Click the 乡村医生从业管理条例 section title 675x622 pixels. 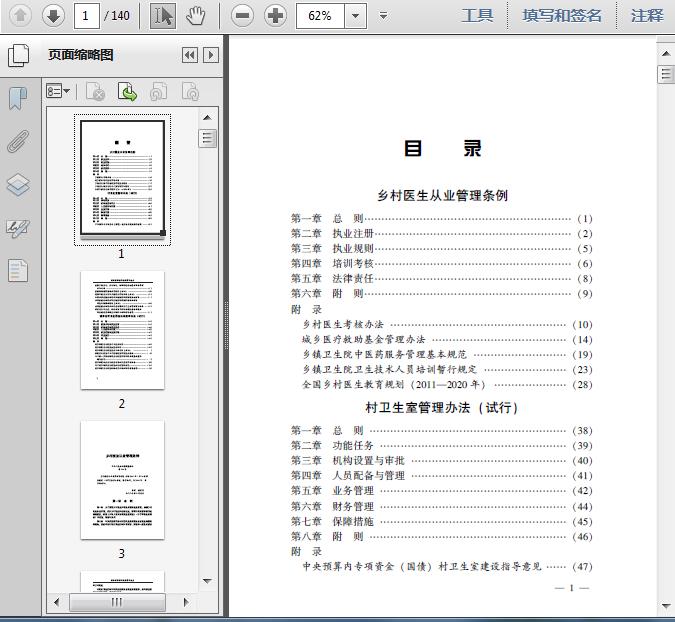(x=443, y=195)
